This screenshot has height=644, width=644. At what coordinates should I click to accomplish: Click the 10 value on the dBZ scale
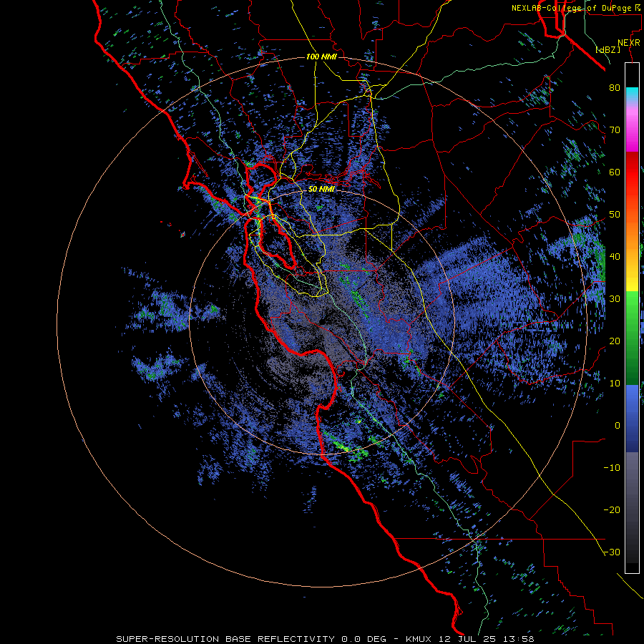coord(615,384)
